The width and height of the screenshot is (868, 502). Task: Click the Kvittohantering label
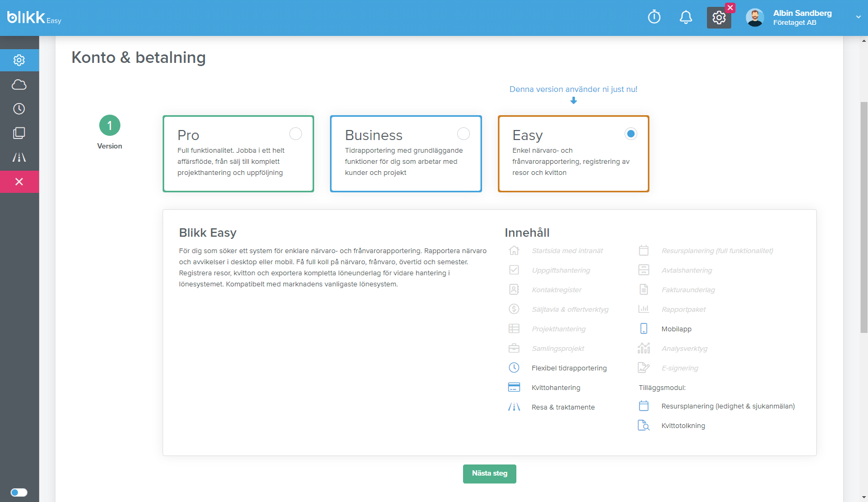556,388
